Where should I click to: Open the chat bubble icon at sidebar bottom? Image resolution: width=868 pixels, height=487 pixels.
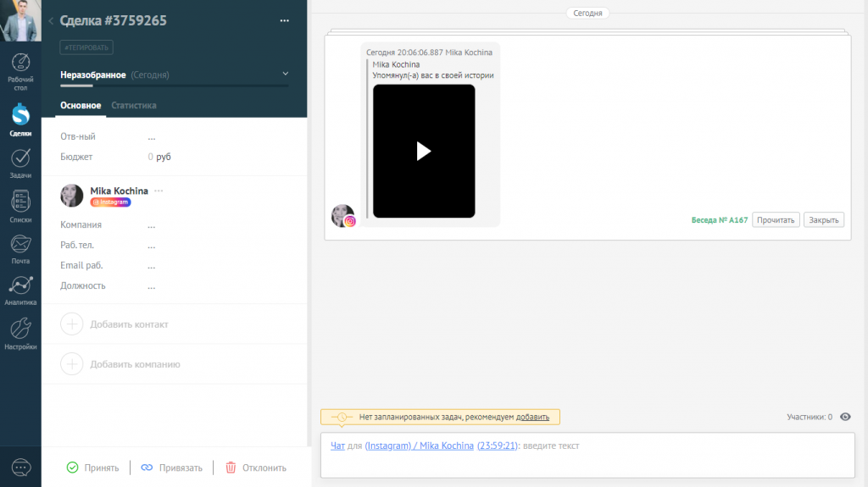[x=21, y=468]
